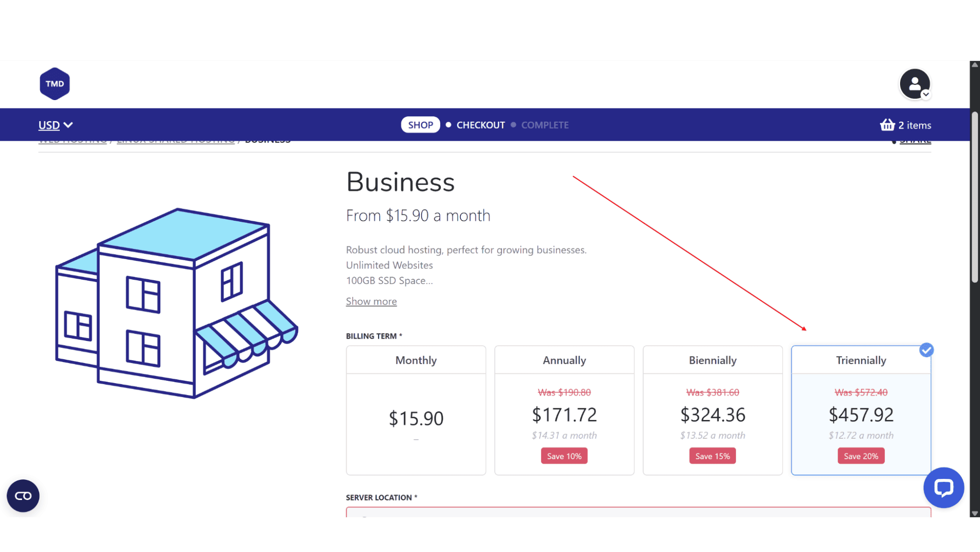Click the 'Business' product heading

click(x=400, y=182)
